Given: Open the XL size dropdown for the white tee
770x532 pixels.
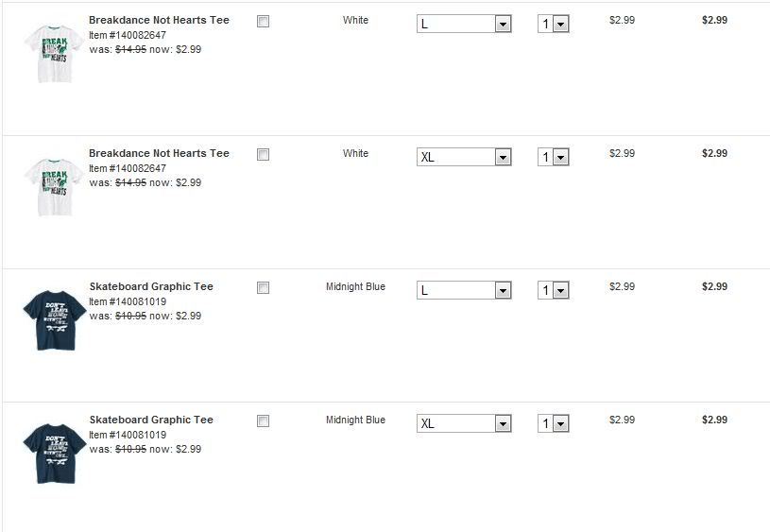Looking at the screenshot, I should coord(464,157).
